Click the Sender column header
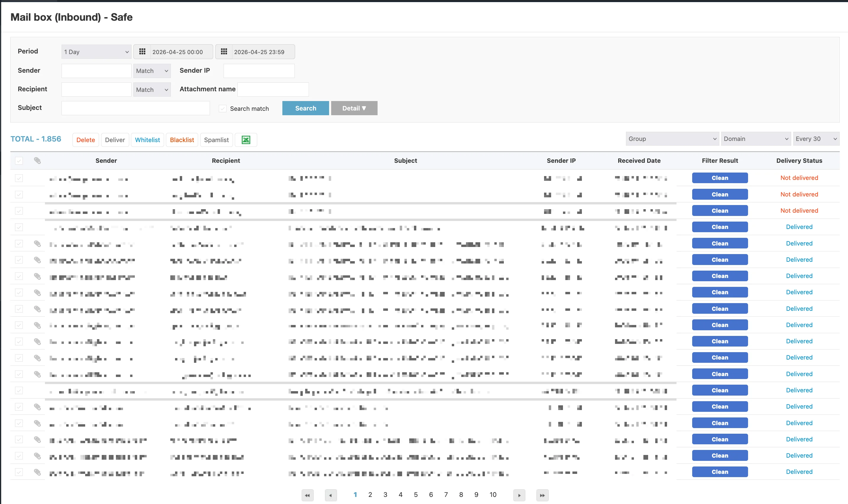The image size is (848, 504). click(x=106, y=161)
